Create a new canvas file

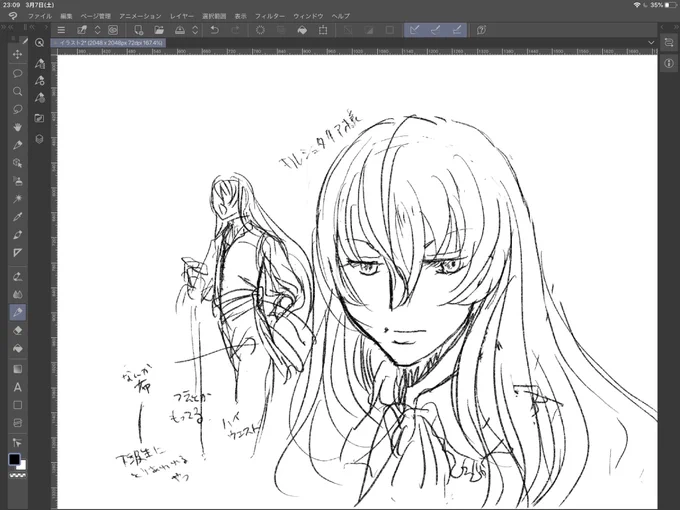point(138,30)
